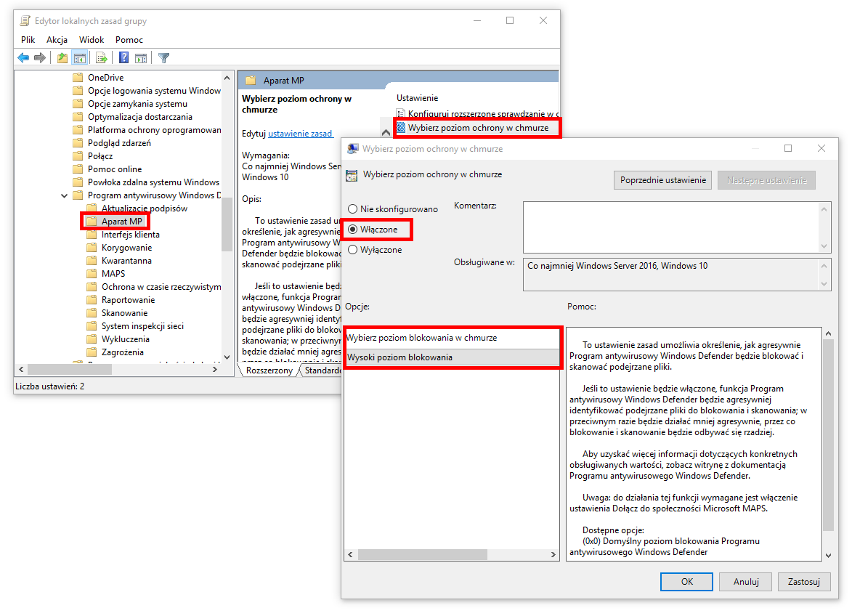The image size is (860, 616).
Task: Click the tree pane horizontal scrollbar thumb
Action: (70, 370)
